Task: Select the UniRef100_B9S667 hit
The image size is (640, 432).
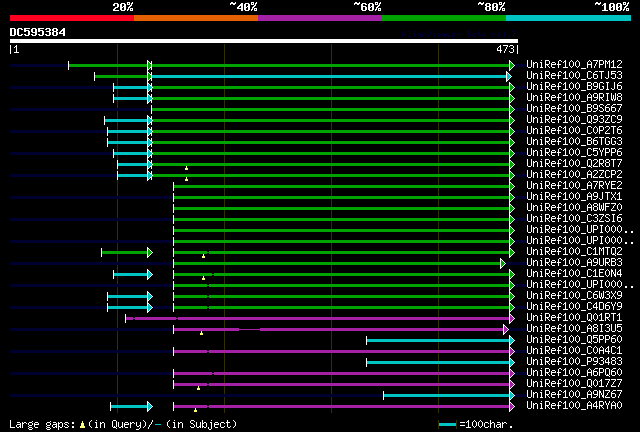Action: pos(574,109)
